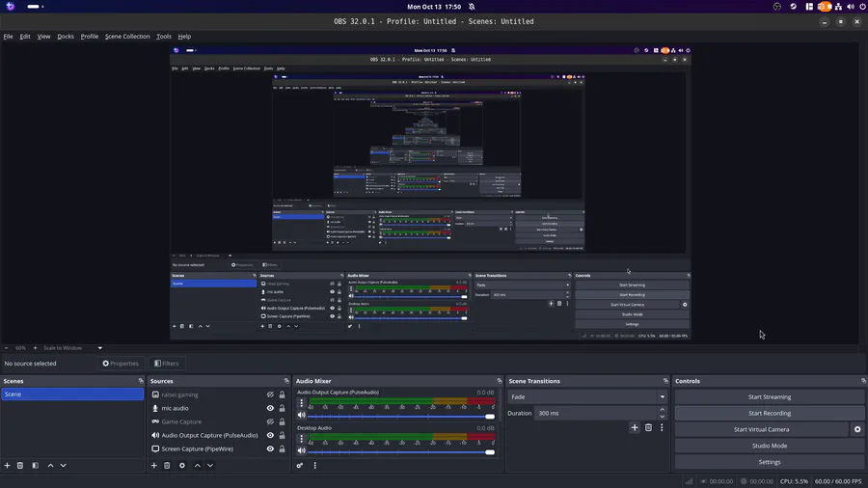Open Desktop Audio track options dots
The image size is (868, 488).
(x=302, y=439)
